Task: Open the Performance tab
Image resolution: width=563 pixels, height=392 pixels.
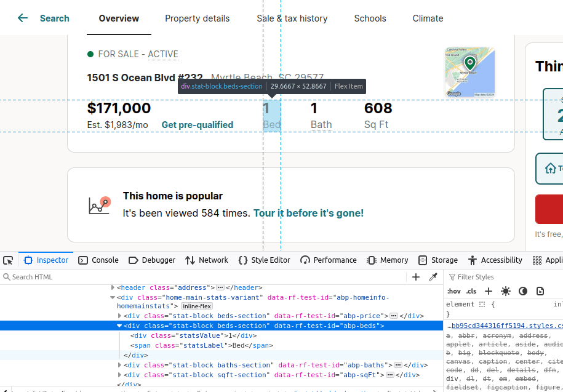Action: [x=328, y=260]
